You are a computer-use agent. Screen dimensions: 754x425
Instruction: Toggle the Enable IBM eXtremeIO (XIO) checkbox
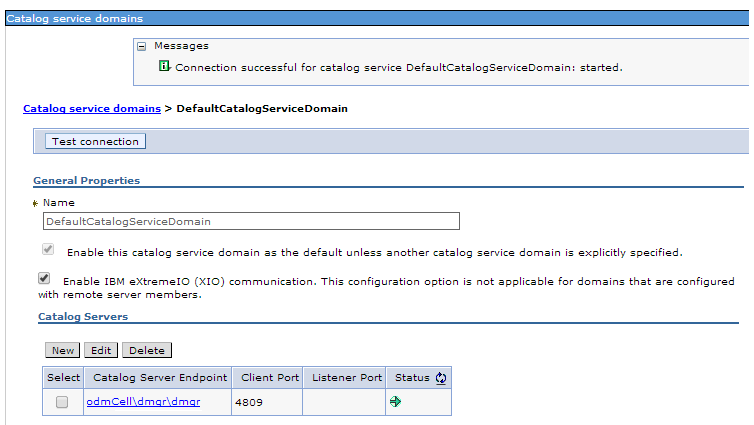44,278
